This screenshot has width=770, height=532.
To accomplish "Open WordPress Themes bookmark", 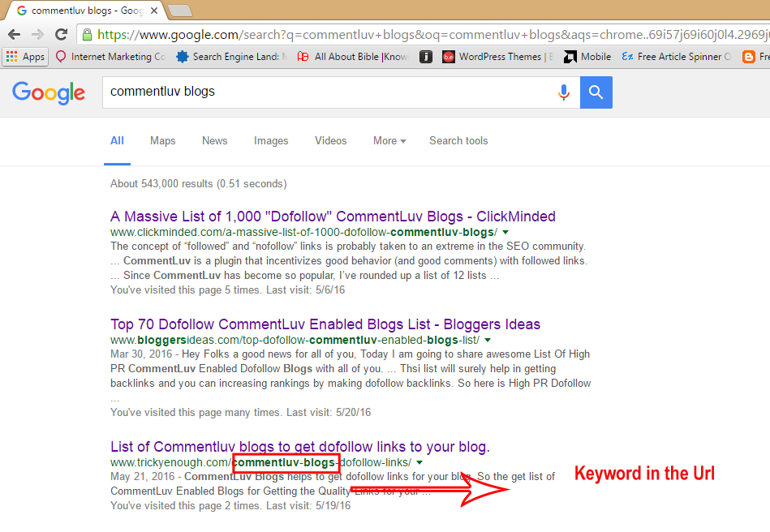I will [x=498, y=57].
